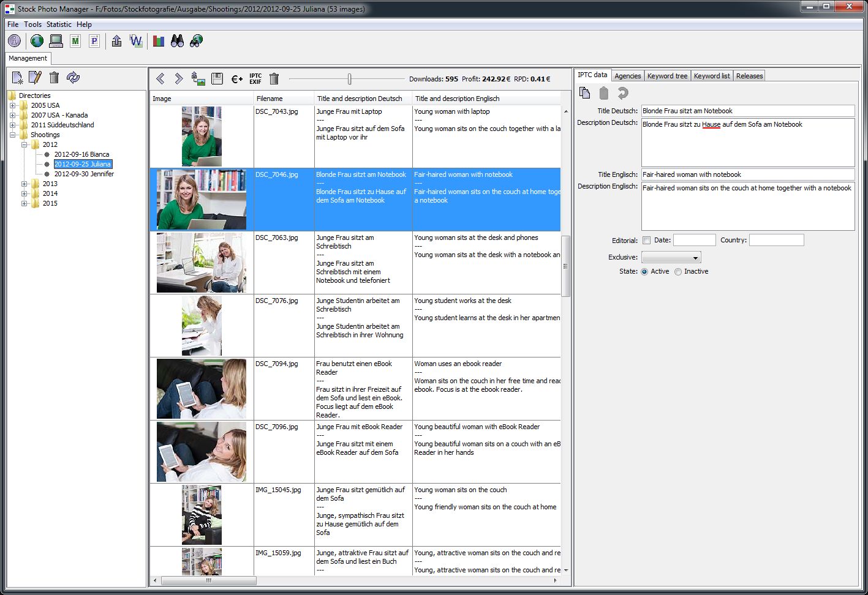Image resolution: width=868 pixels, height=595 pixels.
Task: Collapse the 2012 folder
Action: point(25,144)
